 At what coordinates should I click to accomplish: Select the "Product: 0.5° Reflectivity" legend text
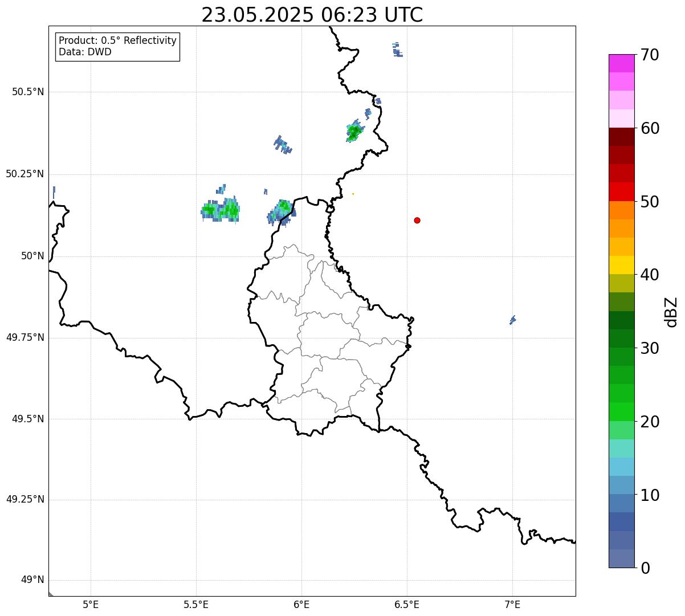tap(118, 40)
